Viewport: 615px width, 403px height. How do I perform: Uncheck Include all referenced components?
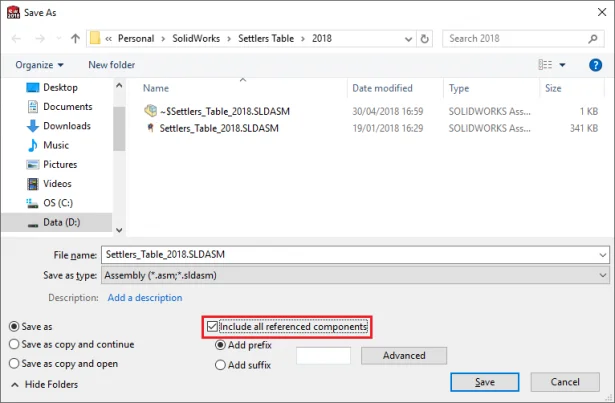point(212,327)
